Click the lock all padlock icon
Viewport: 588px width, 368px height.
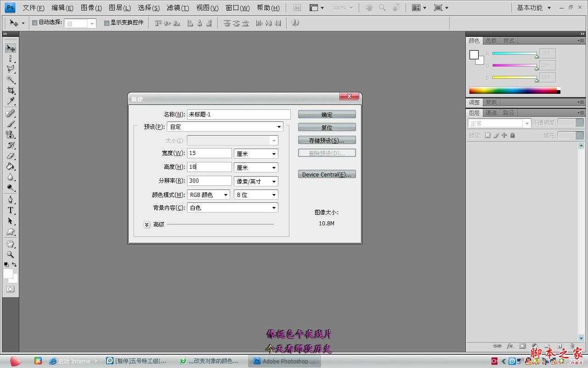[513, 135]
